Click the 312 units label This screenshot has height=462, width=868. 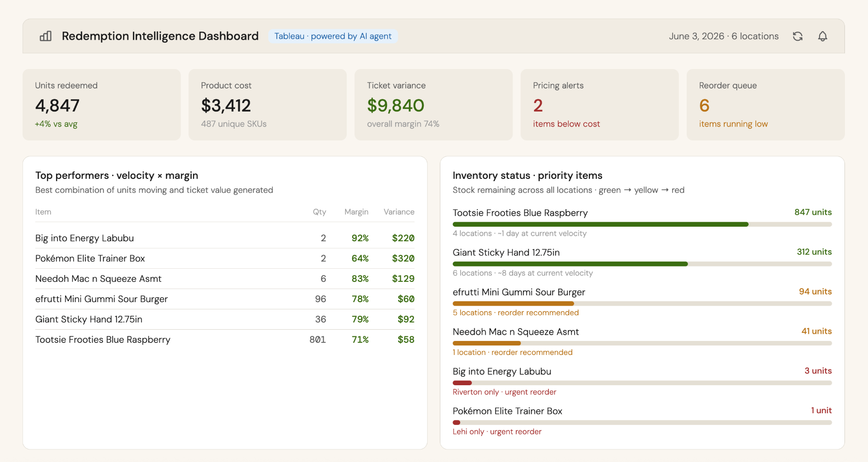point(814,252)
